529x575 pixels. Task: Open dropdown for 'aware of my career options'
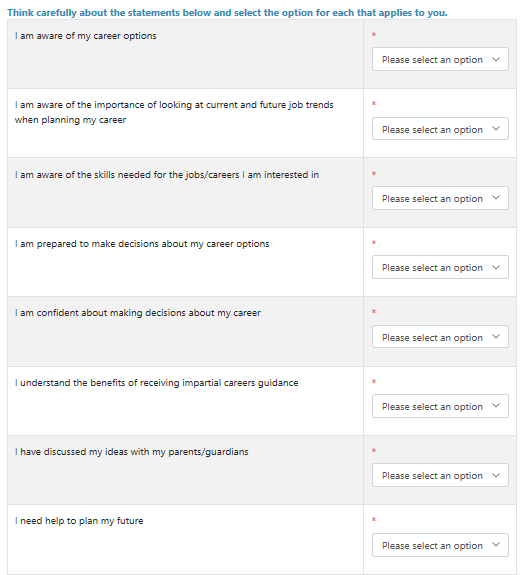point(440,59)
